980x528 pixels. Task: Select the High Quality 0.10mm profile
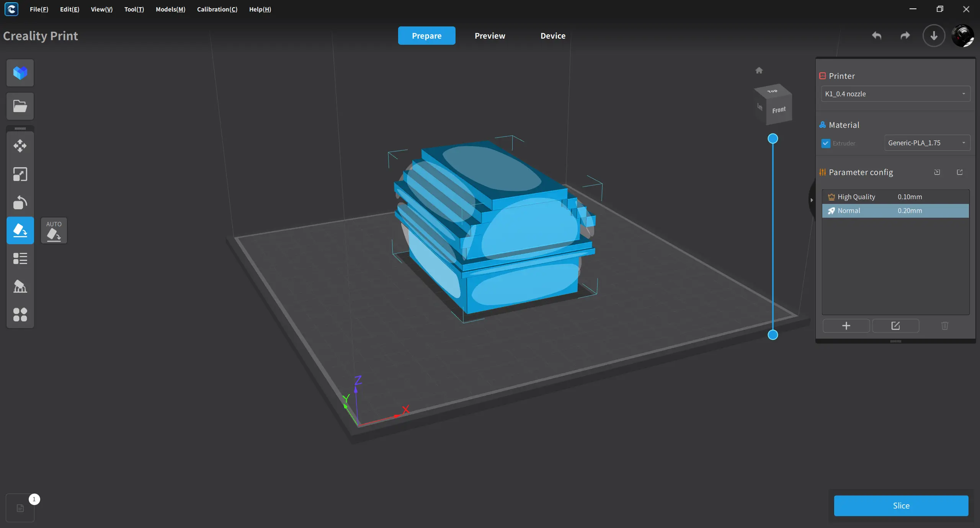pyautogui.click(x=896, y=197)
